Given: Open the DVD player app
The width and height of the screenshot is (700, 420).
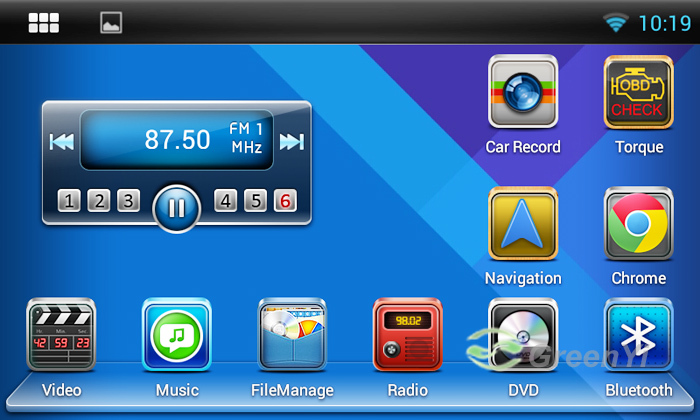Looking at the screenshot, I should click(x=522, y=335).
